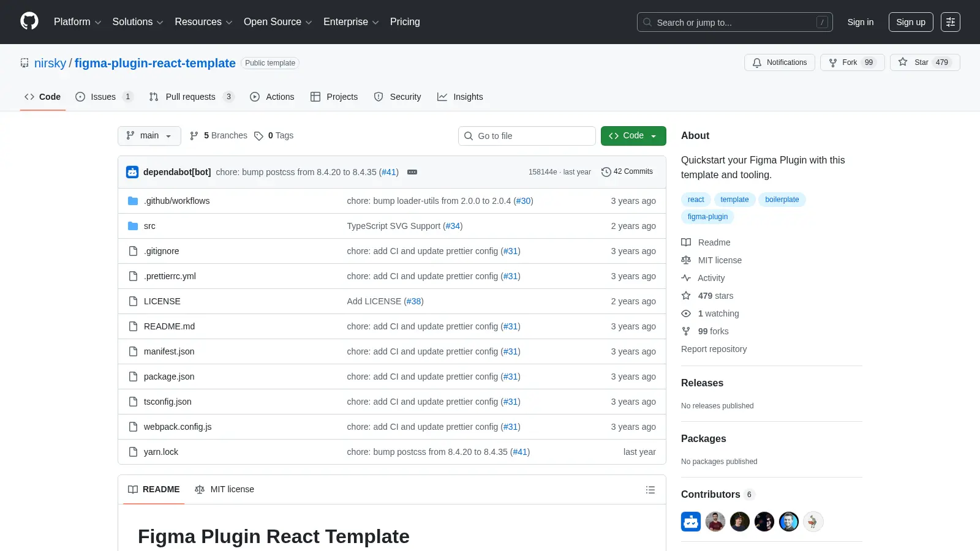This screenshot has width=980, height=551.
Task: Open the package.json file
Action: click(169, 377)
